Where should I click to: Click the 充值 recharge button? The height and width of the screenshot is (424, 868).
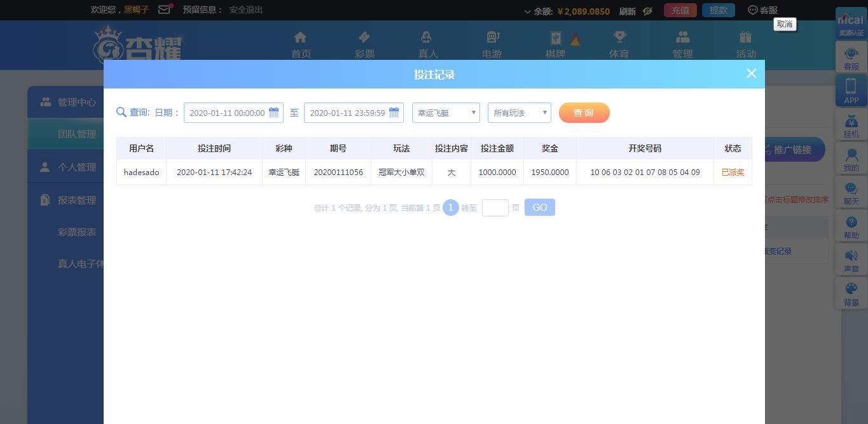point(680,10)
